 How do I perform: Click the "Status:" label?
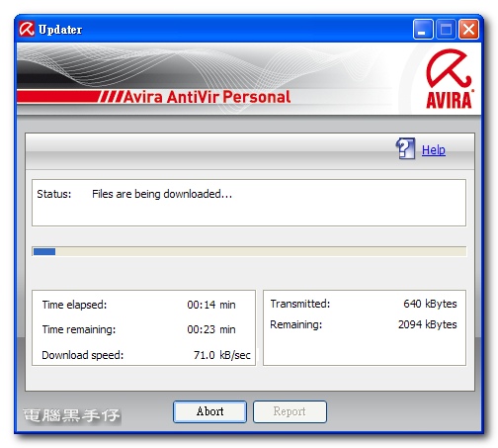pos(54,194)
